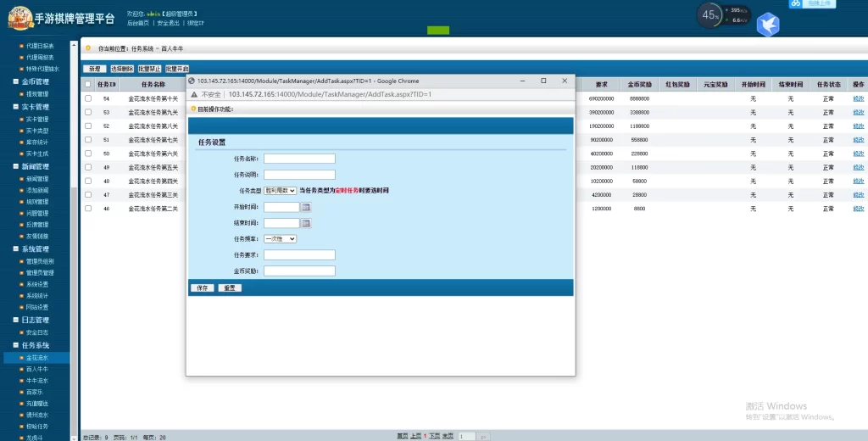Open the calendar picker beside 结束时间
Screen dimensions: 868x441
307,223
